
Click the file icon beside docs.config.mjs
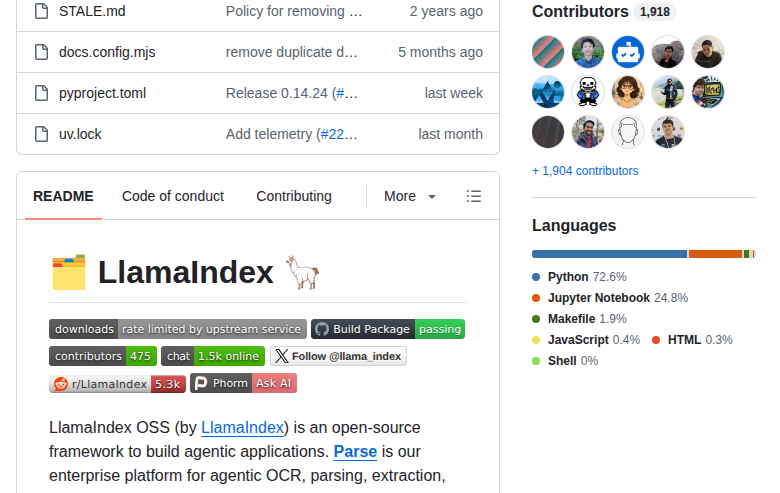click(41, 52)
